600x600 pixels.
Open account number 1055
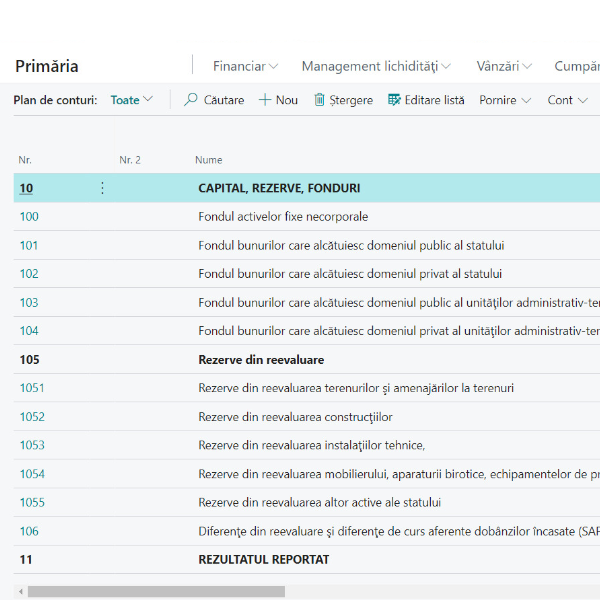[32, 502]
